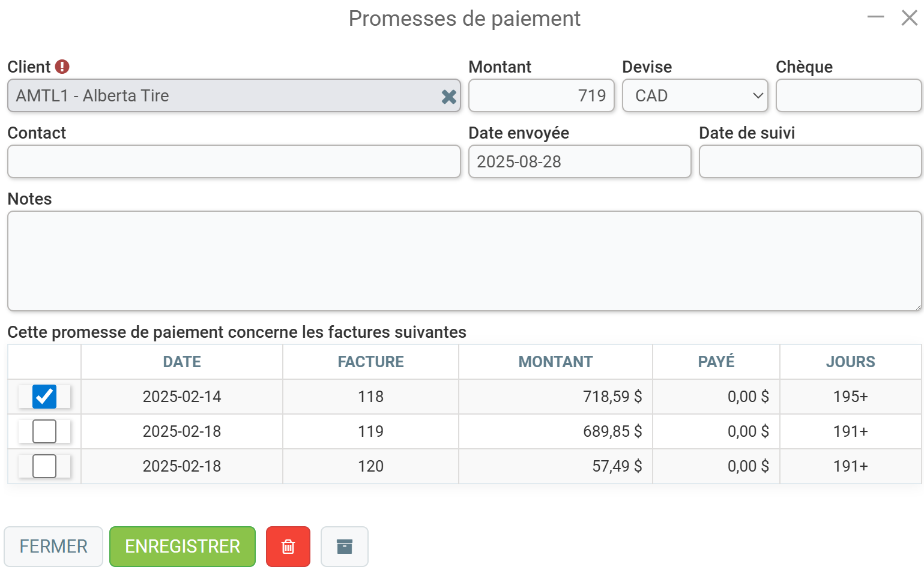Uncheck the invoice 118 checkbox
Image resolution: width=924 pixels, height=570 pixels.
point(44,397)
